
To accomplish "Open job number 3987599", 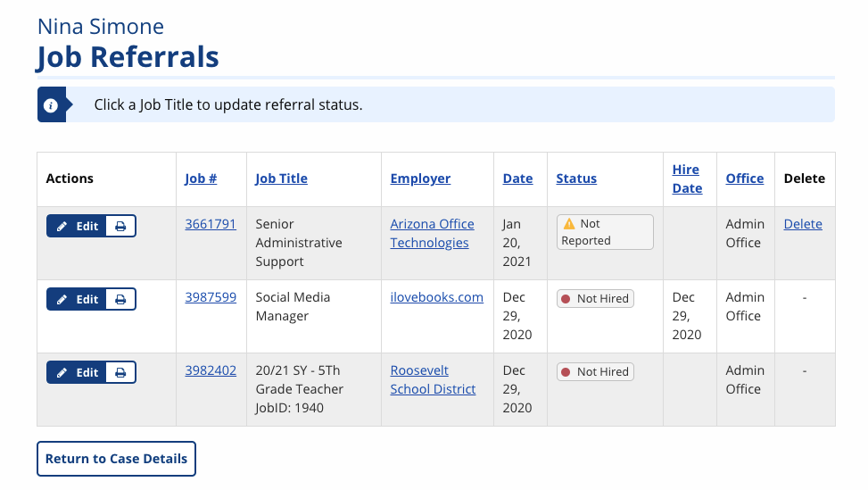I will 211,297.
